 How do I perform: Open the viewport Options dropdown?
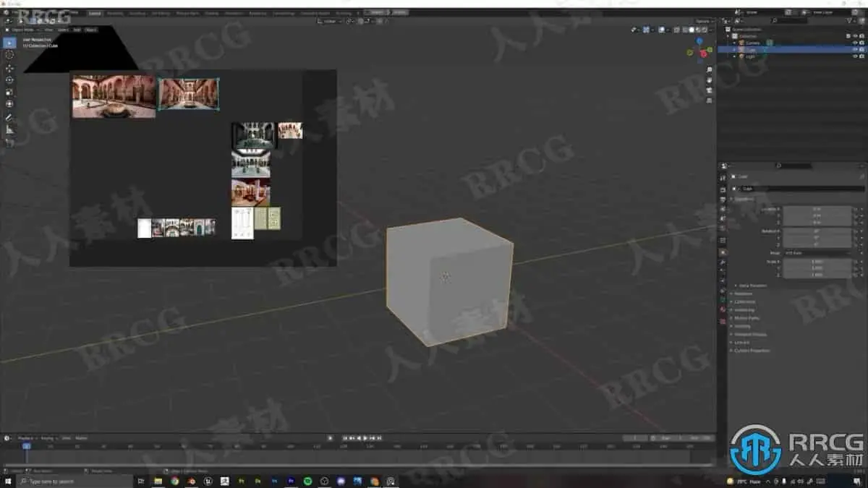(x=702, y=22)
